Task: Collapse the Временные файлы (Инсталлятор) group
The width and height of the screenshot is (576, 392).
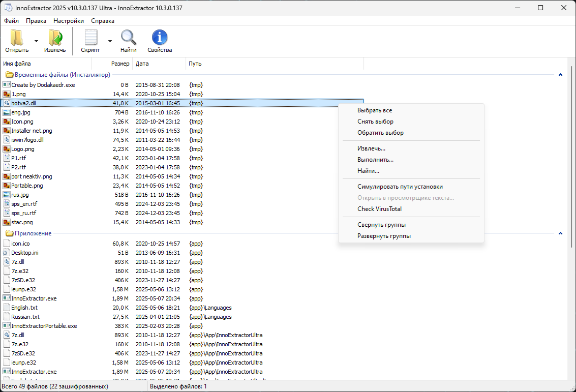Action: point(560,75)
